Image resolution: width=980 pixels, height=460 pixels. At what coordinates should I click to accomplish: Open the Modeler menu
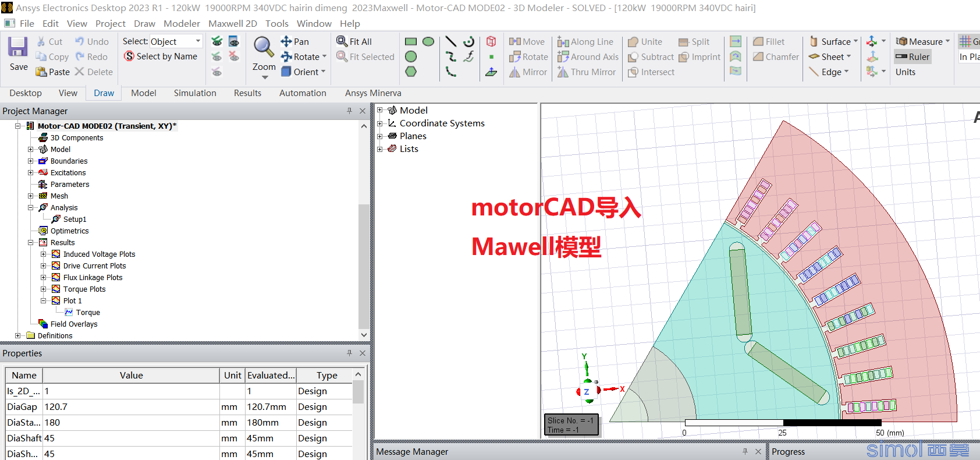coord(182,23)
